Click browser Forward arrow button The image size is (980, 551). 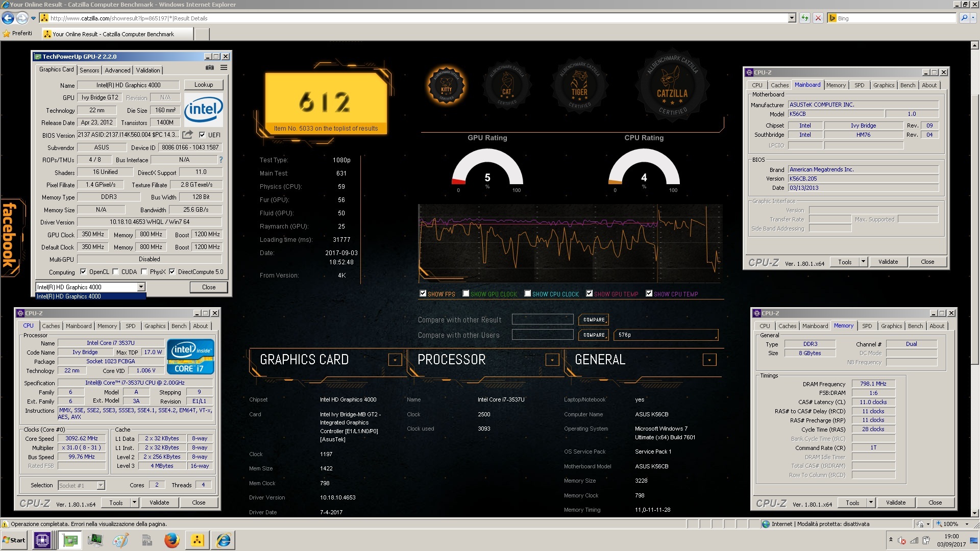click(x=22, y=18)
